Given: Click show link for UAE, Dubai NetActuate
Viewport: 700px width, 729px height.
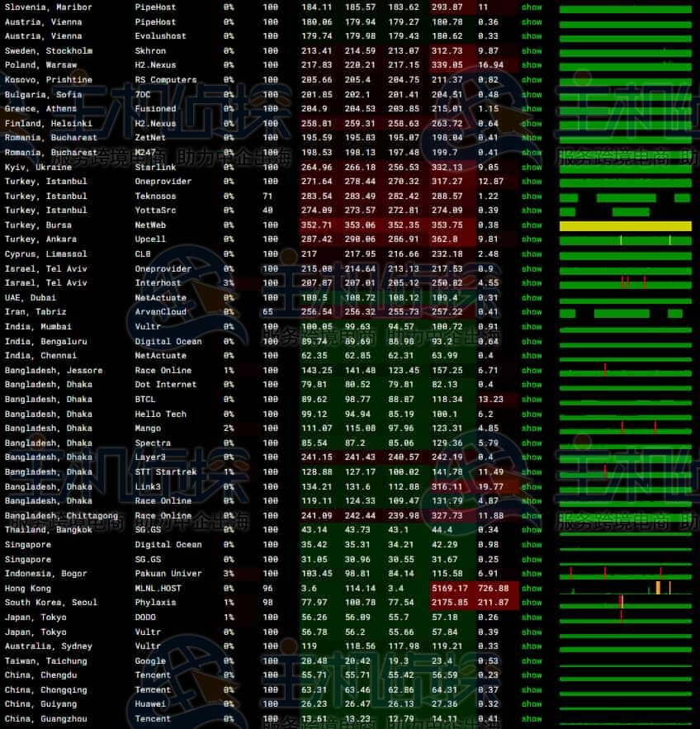Looking at the screenshot, I should (532, 298).
